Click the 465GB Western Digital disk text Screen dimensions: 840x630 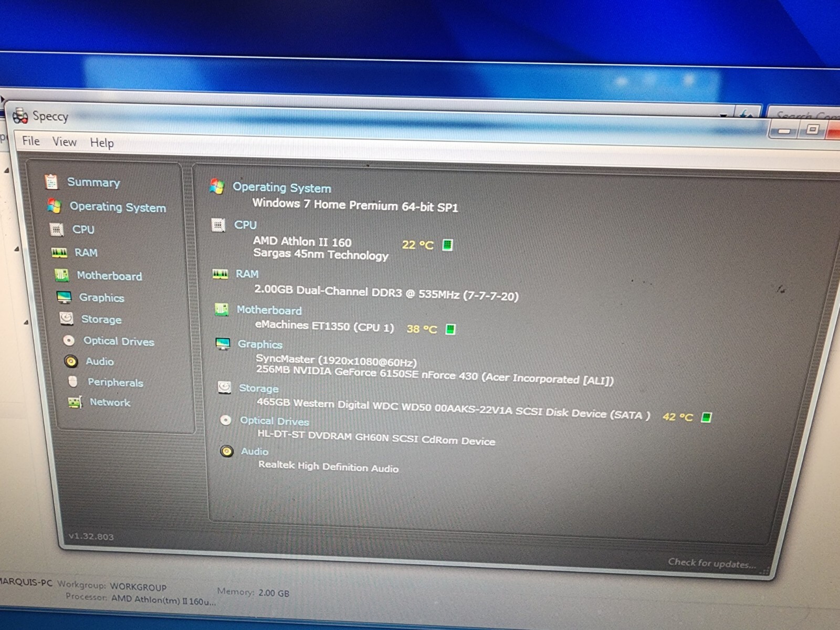[x=454, y=409]
